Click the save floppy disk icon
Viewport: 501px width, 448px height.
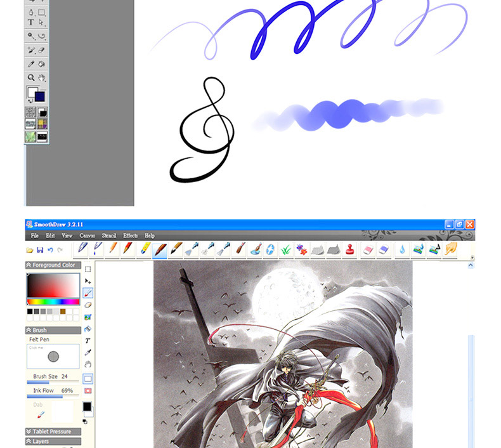point(40,250)
